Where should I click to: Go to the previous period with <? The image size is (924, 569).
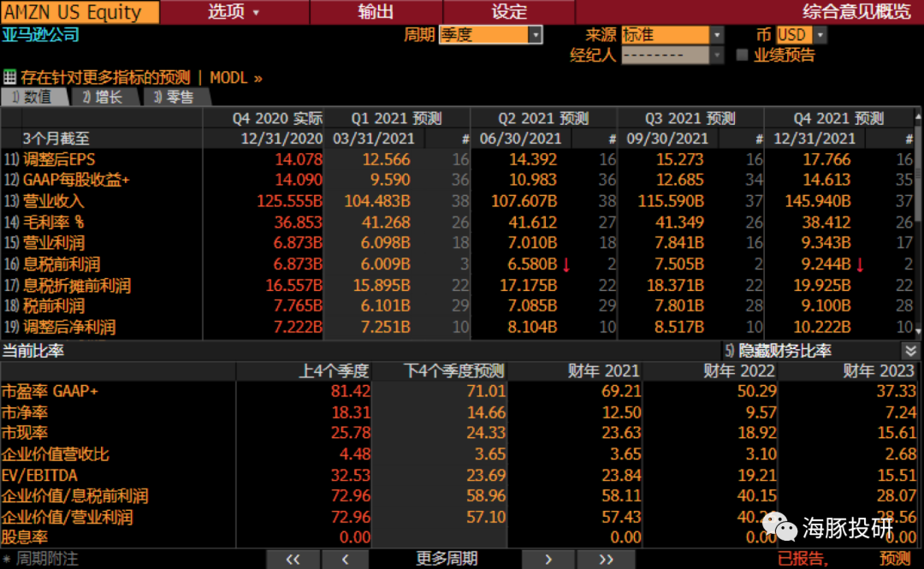click(x=346, y=559)
